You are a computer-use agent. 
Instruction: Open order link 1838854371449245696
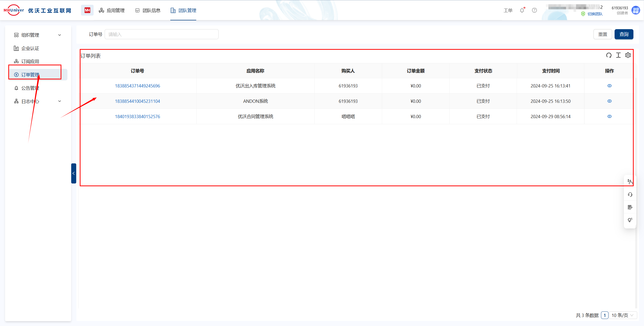[137, 86]
